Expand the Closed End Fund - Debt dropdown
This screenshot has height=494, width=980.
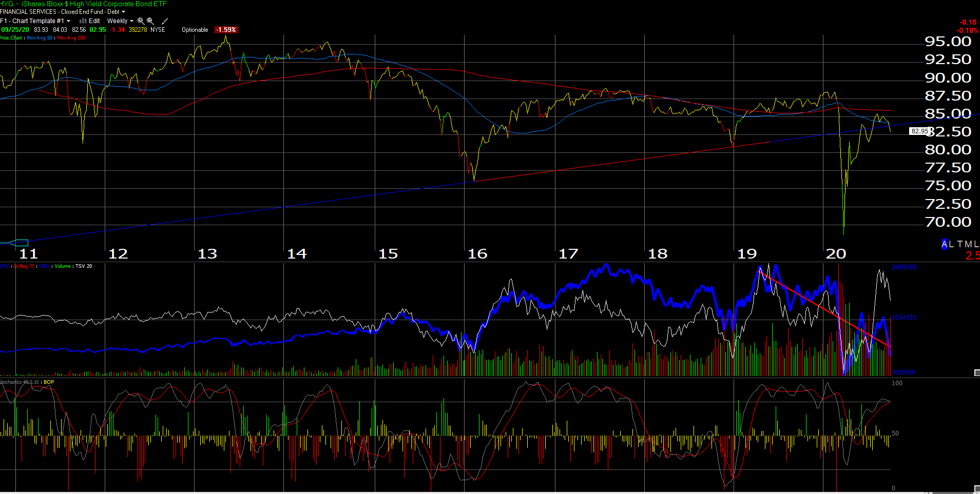pyautogui.click(x=93, y=12)
